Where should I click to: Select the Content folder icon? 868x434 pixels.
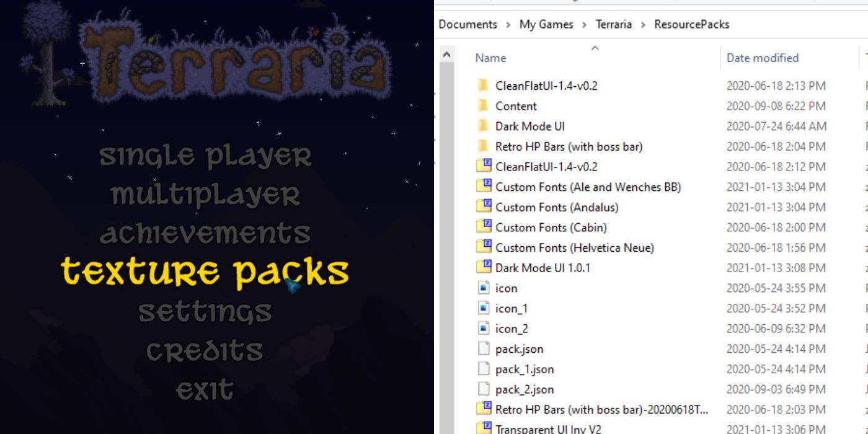point(484,105)
